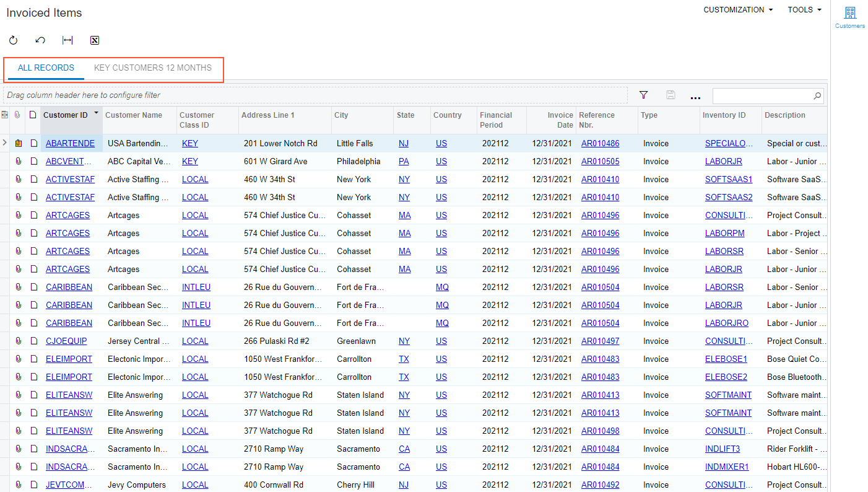Click inside the grid search input field

coord(762,96)
